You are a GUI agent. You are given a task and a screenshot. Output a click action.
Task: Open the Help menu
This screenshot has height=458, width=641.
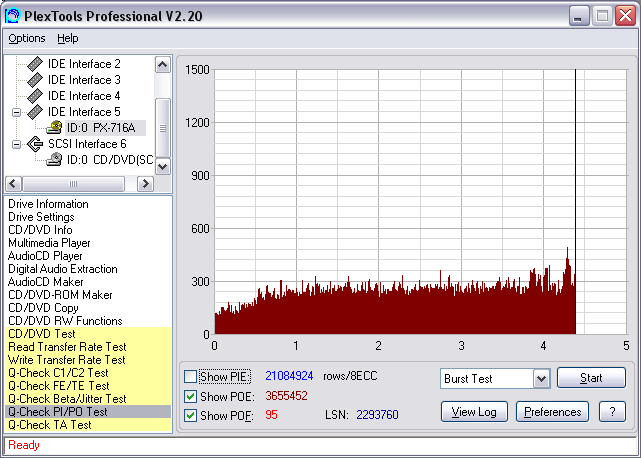[x=67, y=38]
